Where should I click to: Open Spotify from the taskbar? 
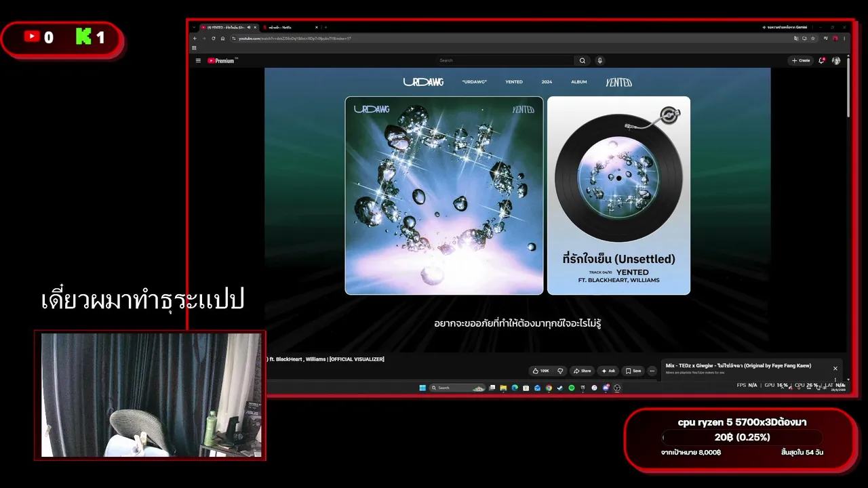pos(571,388)
